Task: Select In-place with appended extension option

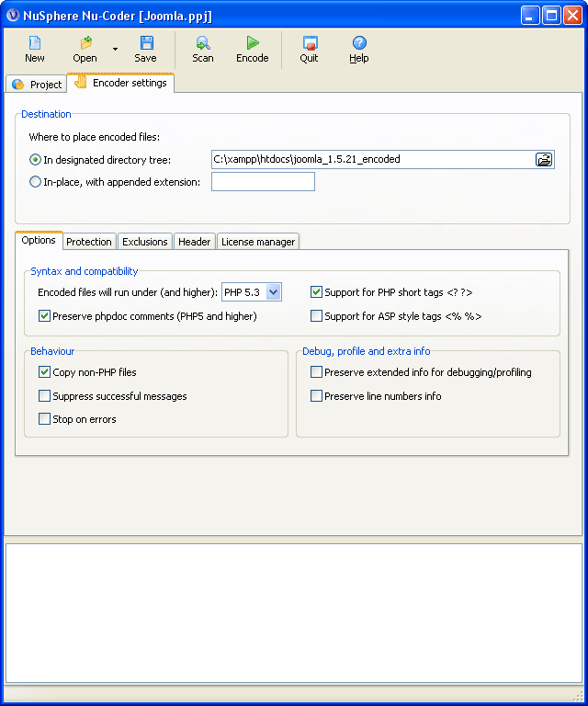Action: pyautogui.click(x=35, y=182)
